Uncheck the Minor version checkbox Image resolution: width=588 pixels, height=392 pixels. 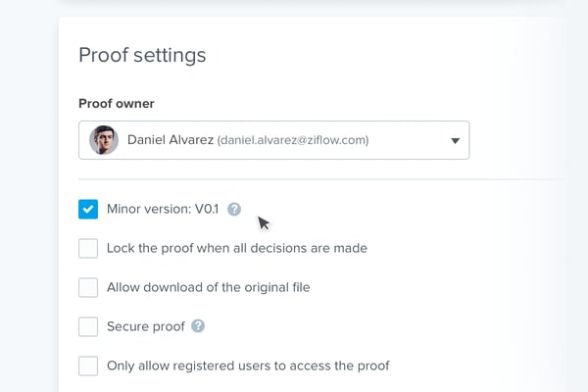(x=88, y=209)
